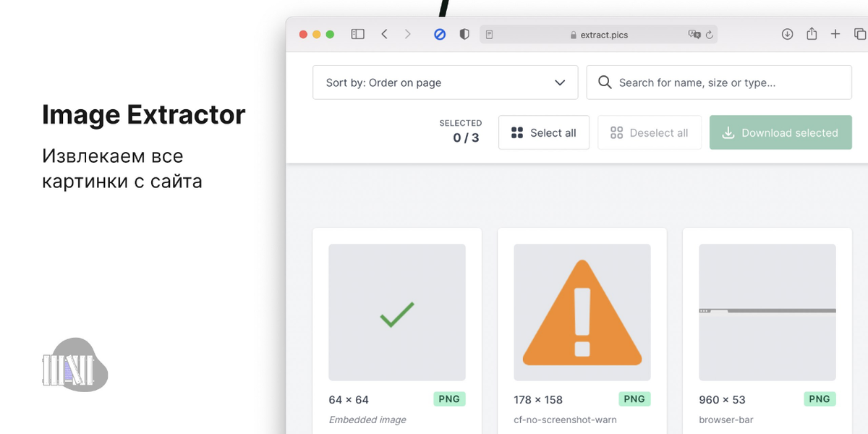Click the 960 × 53 size text

pyautogui.click(x=722, y=399)
